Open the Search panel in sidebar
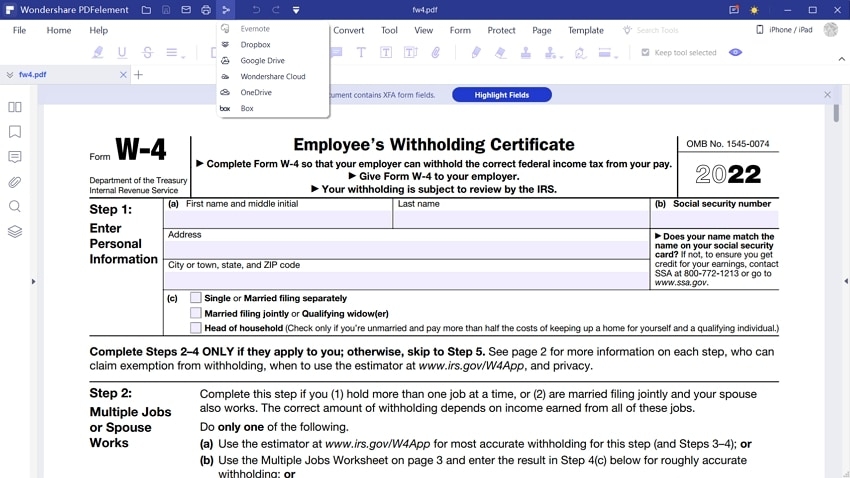The image size is (850, 478). pos(15,207)
